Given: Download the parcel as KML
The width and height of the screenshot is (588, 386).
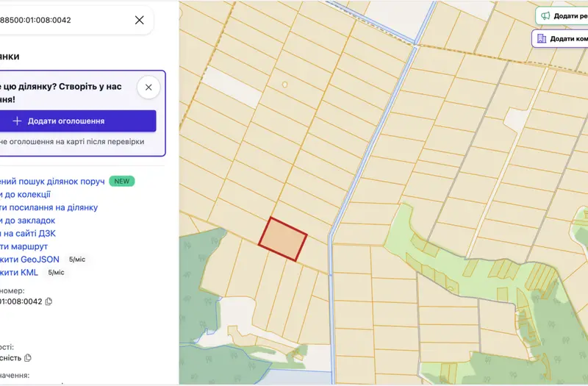Looking at the screenshot, I should click(19, 272).
